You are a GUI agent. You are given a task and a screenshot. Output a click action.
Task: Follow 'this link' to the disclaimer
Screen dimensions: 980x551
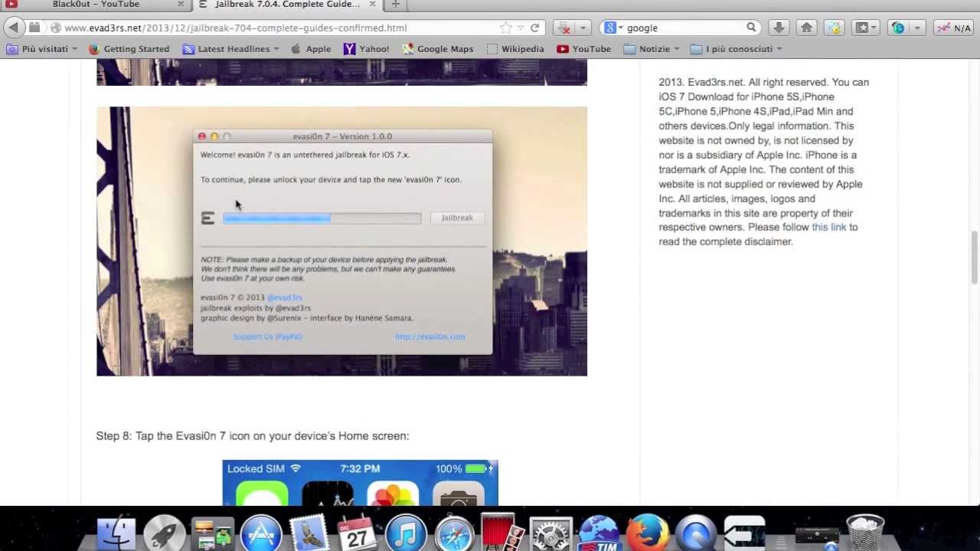point(828,227)
